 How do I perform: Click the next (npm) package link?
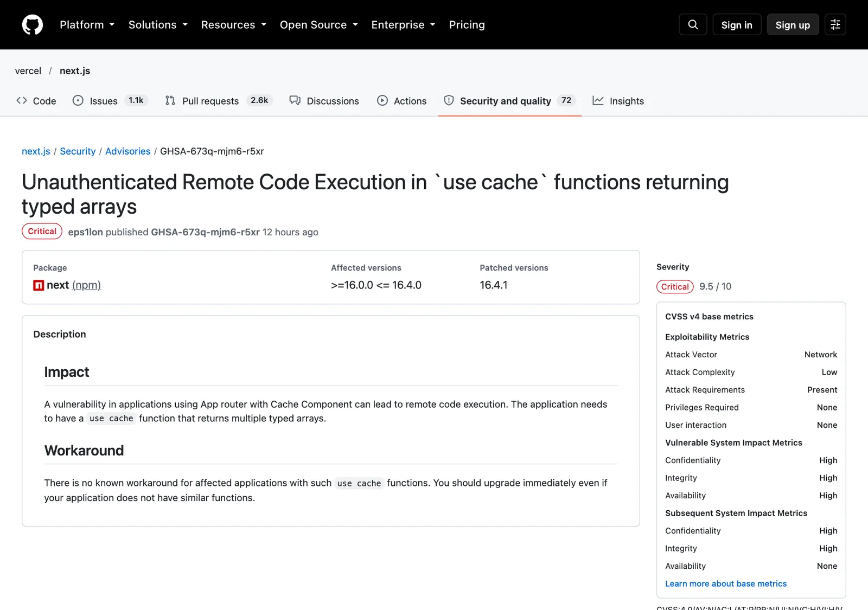[x=74, y=285]
